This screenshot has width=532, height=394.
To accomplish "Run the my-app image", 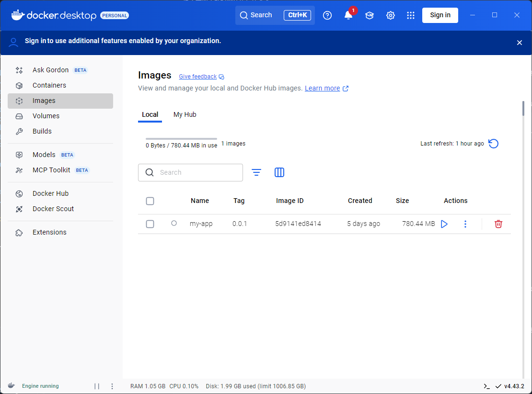I will click(x=444, y=224).
